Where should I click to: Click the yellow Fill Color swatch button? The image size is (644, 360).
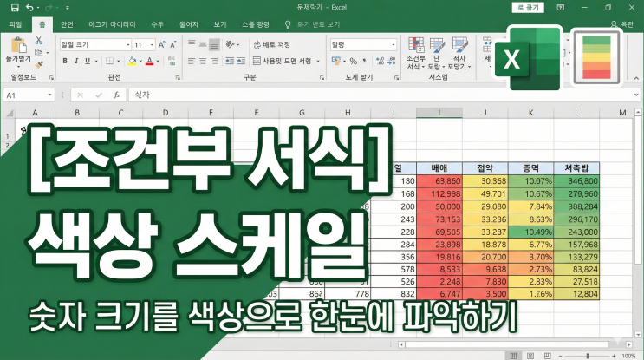(x=133, y=61)
